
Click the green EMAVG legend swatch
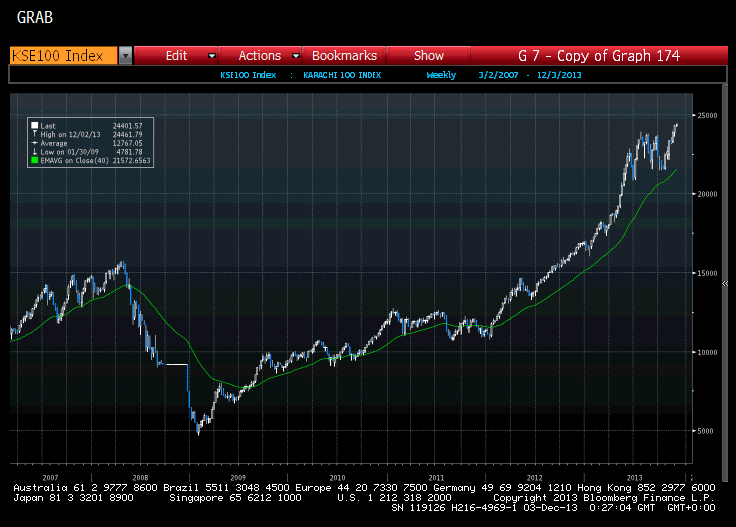(34, 160)
